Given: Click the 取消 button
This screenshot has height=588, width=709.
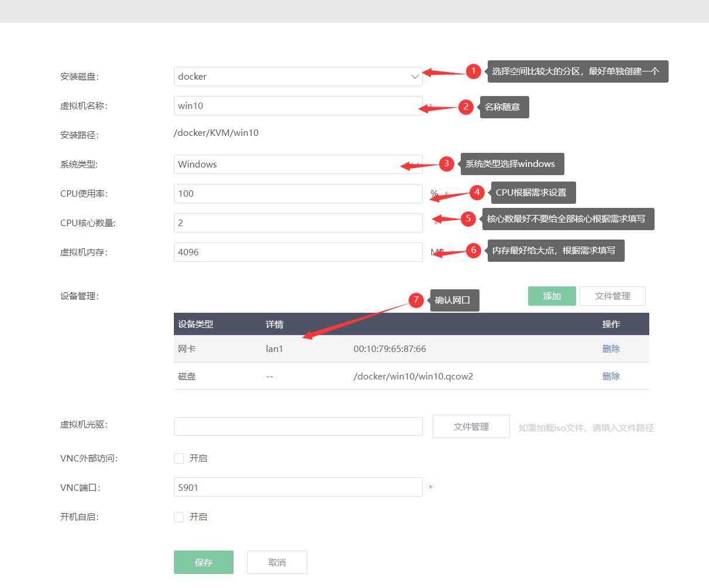Looking at the screenshot, I should 276,562.
